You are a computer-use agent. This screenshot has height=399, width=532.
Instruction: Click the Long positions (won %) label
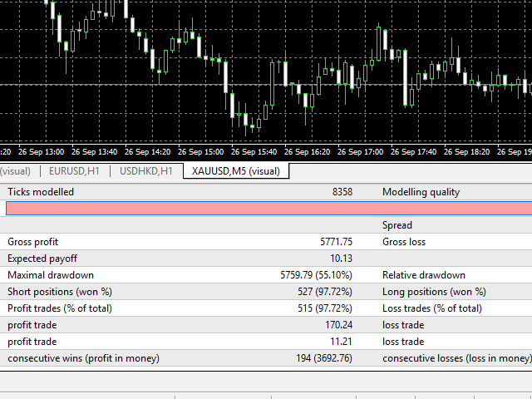click(434, 292)
